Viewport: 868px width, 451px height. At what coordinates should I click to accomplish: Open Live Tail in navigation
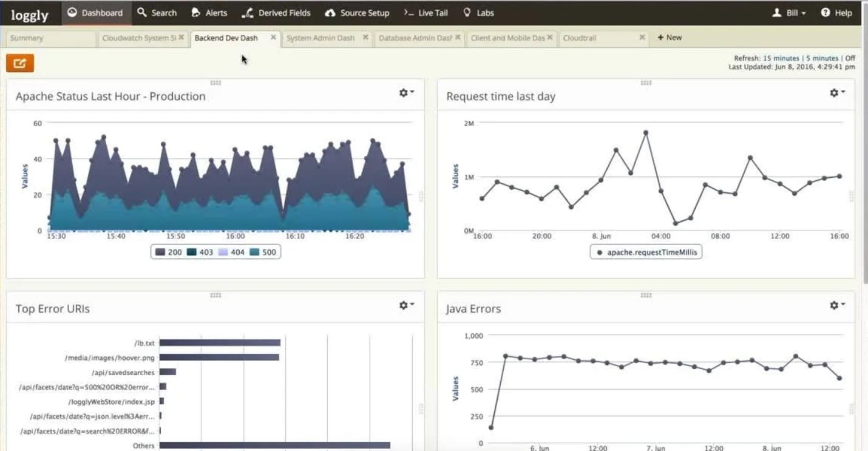pos(426,13)
